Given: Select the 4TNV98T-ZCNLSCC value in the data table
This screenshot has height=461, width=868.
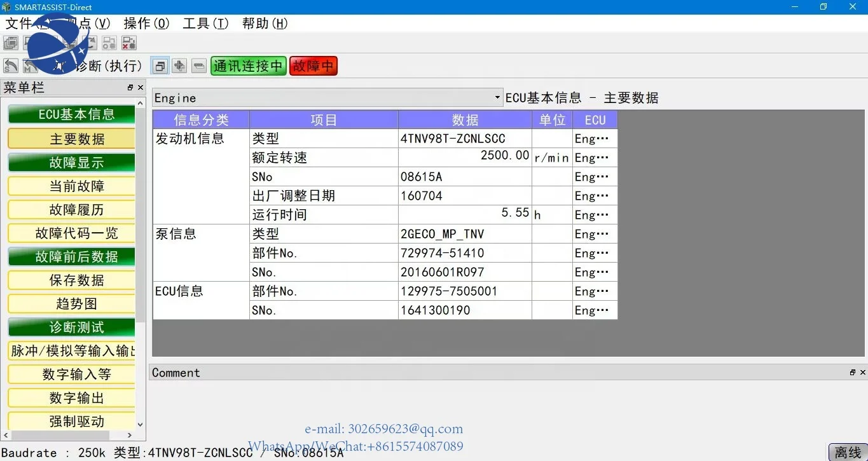Looking at the screenshot, I should tap(465, 139).
